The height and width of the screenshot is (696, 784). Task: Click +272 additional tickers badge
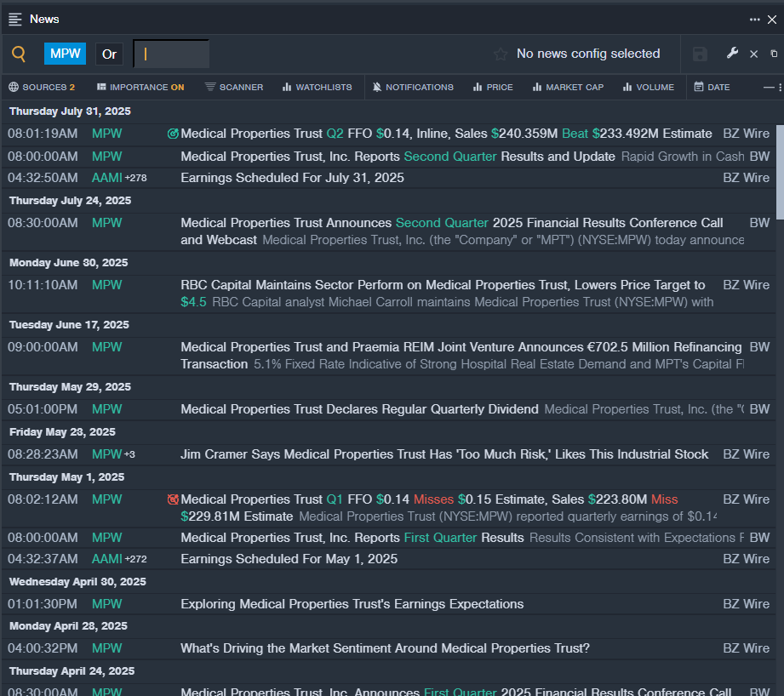[135, 559]
